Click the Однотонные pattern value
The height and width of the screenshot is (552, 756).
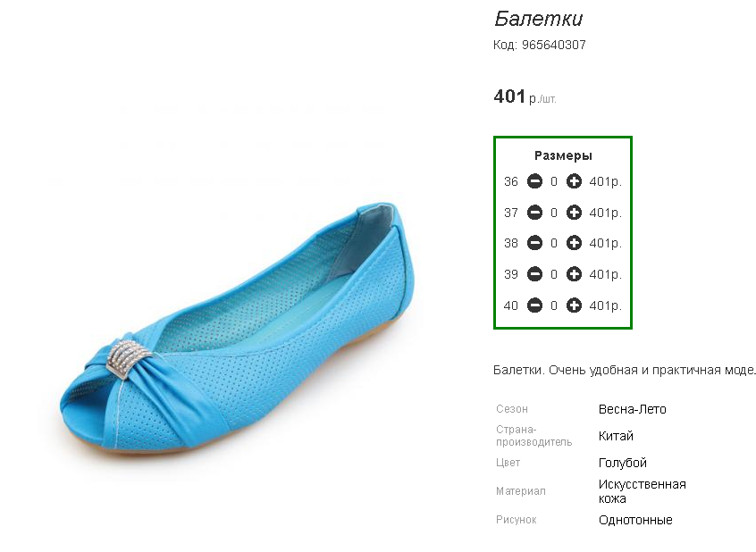click(x=635, y=520)
